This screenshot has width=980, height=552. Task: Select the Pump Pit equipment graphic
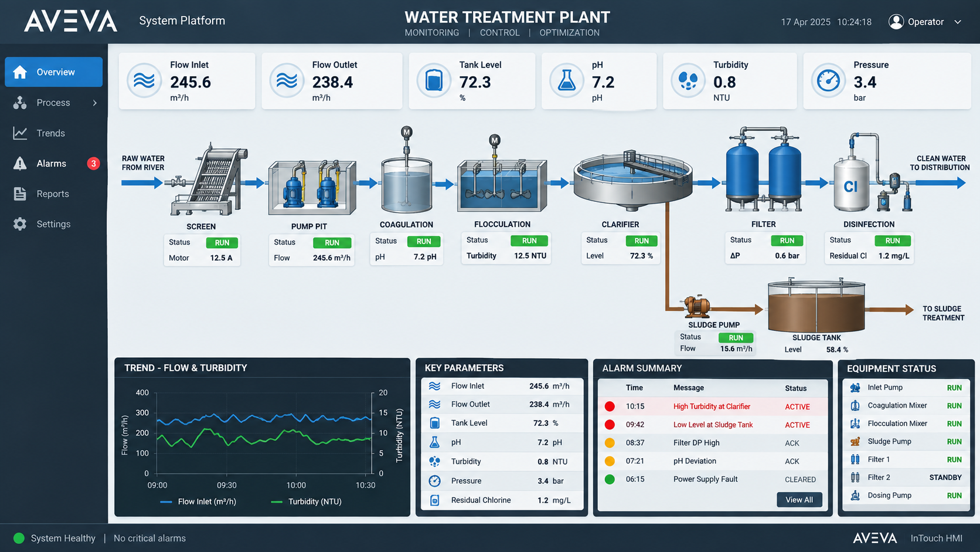pyautogui.click(x=312, y=188)
